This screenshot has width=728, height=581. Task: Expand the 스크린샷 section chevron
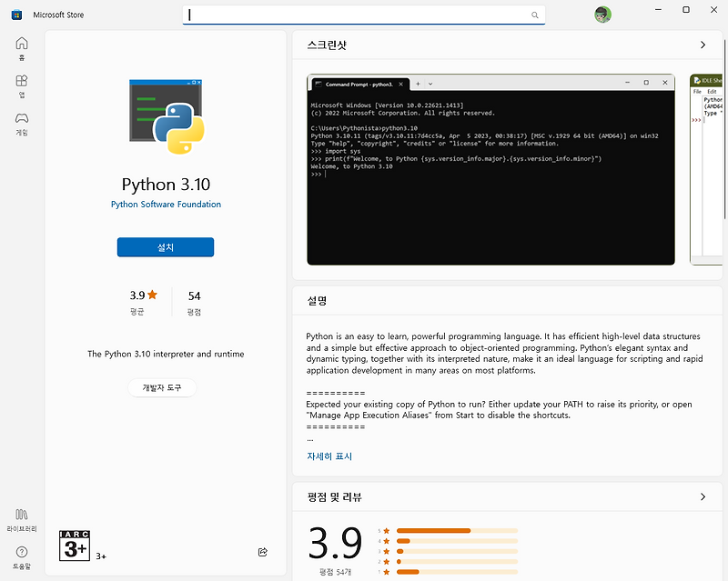click(x=703, y=43)
